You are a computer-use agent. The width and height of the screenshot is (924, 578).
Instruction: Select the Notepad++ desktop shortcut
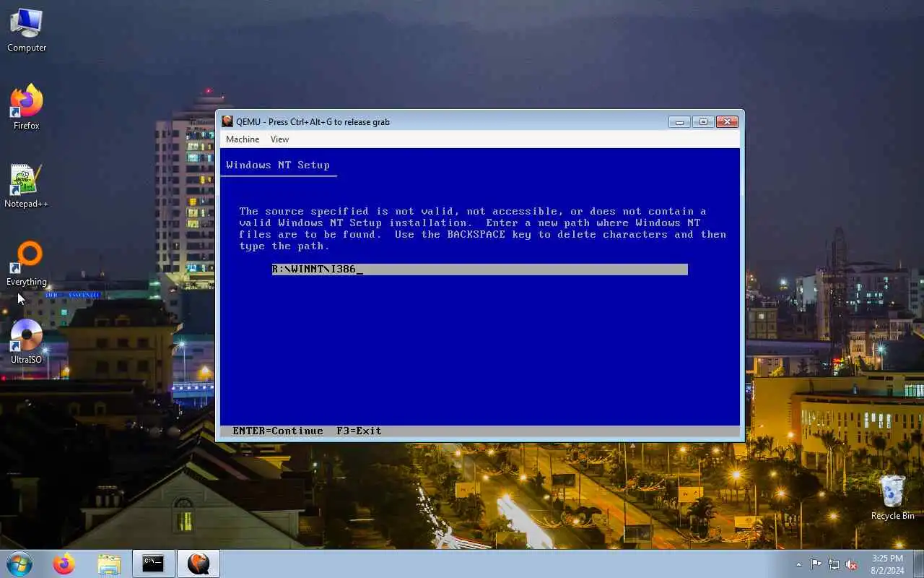tap(27, 186)
